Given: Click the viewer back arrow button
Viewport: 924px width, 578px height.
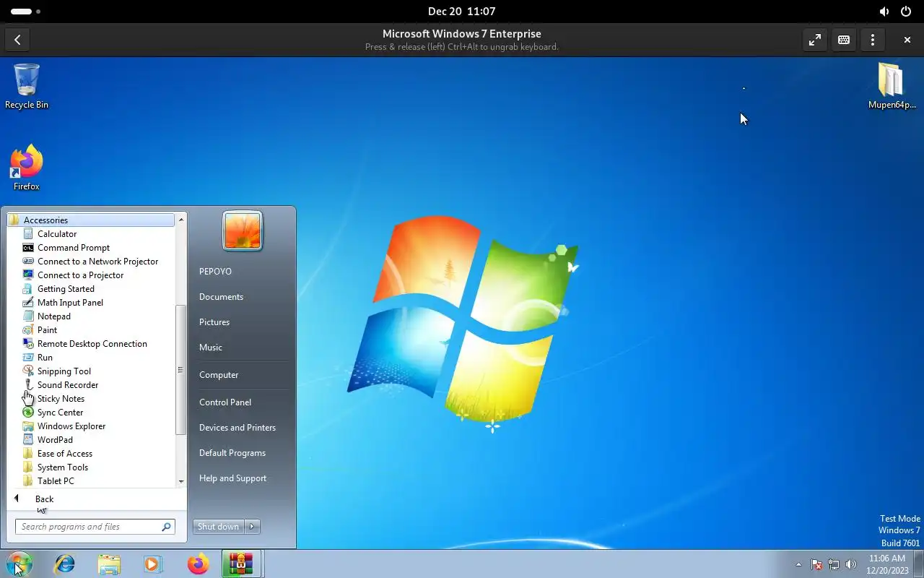Looking at the screenshot, I should (17, 40).
